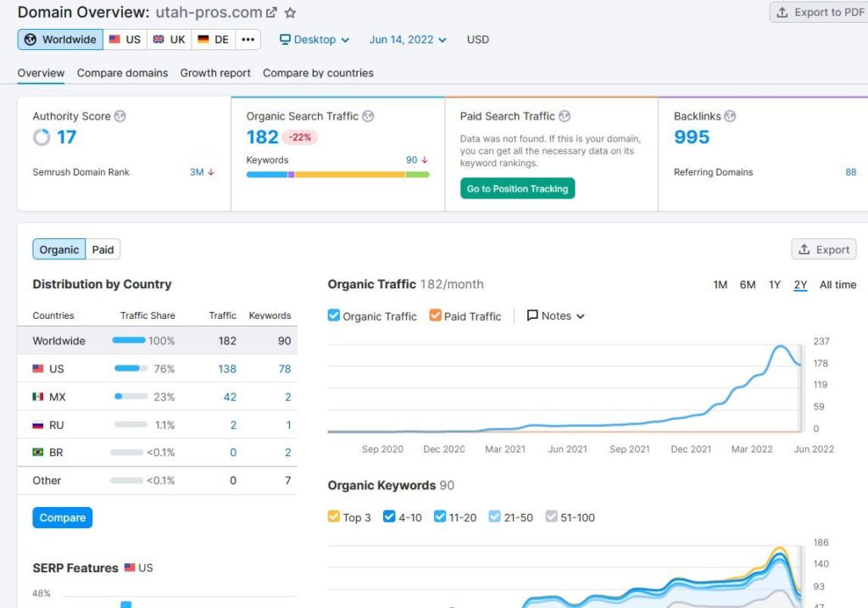Open utah-pros.com external link icon
The image size is (868, 608).
(x=271, y=12)
